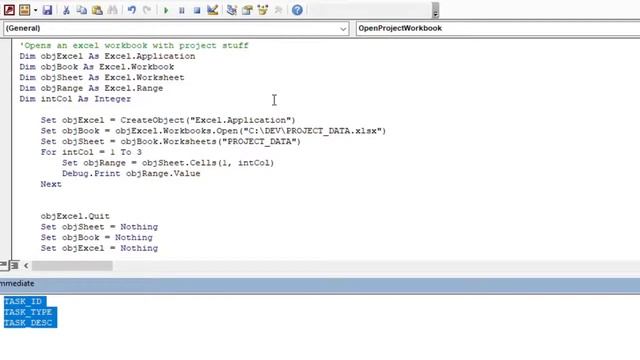Reset execution with the stop icon
This screenshot has width=640, height=360.
click(197, 10)
